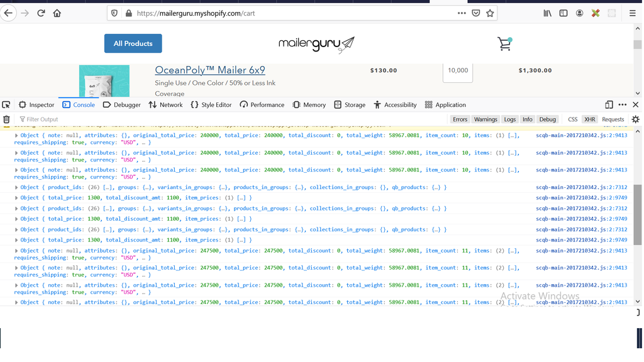The image size is (644, 362).
Task: Switch to the Console tab
Action: click(x=79, y=105)
